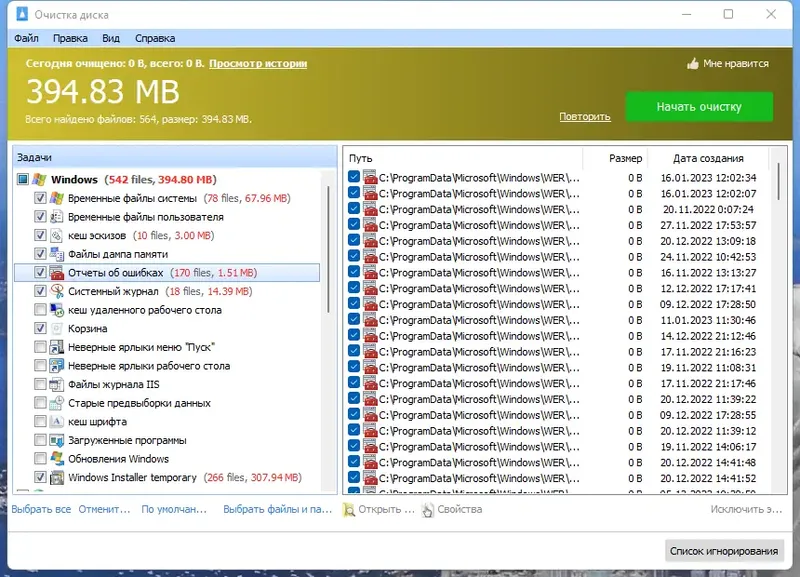800x577 pixels.
Task: Select file row dated 11.01.2023 11:30:46
Action: pos(556,320)
